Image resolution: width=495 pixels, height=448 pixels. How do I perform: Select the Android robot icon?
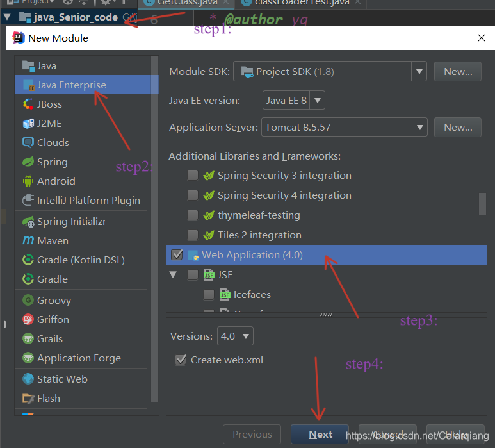(x=28, y=181)
